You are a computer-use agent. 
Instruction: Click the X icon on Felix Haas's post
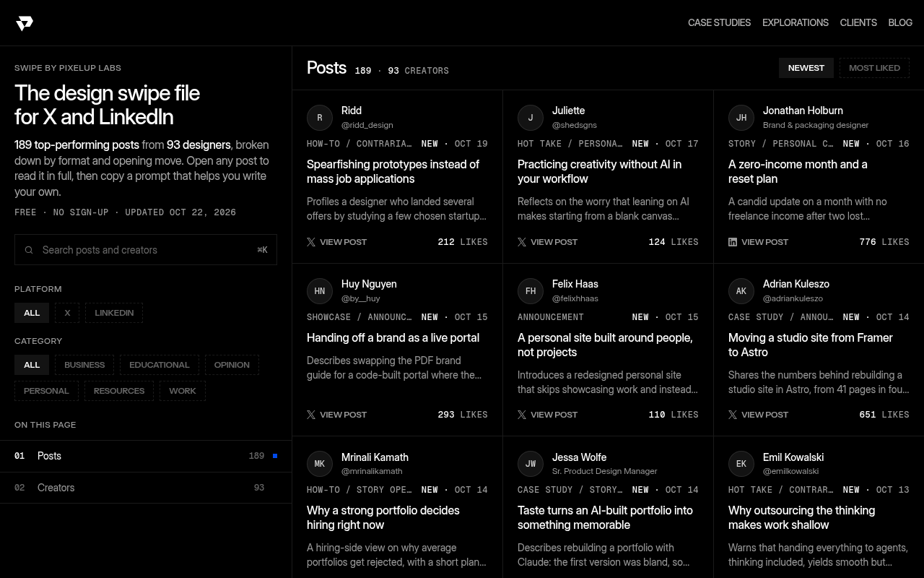522,415
